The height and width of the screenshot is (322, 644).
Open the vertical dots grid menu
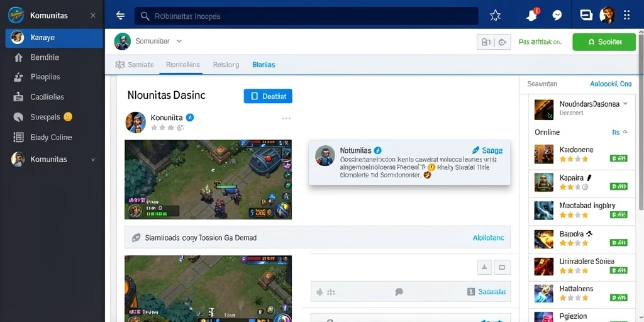coord(627,15)
